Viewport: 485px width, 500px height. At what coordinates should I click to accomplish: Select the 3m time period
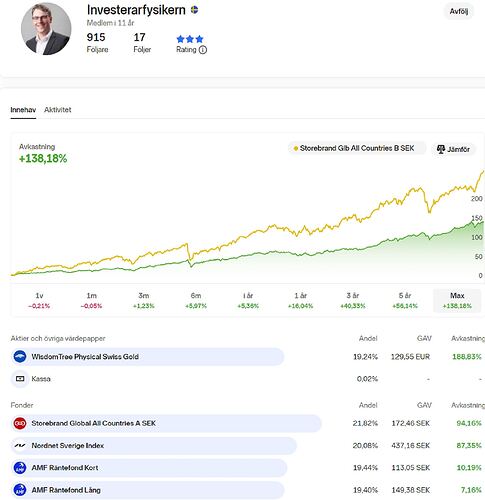coord(144,300)
